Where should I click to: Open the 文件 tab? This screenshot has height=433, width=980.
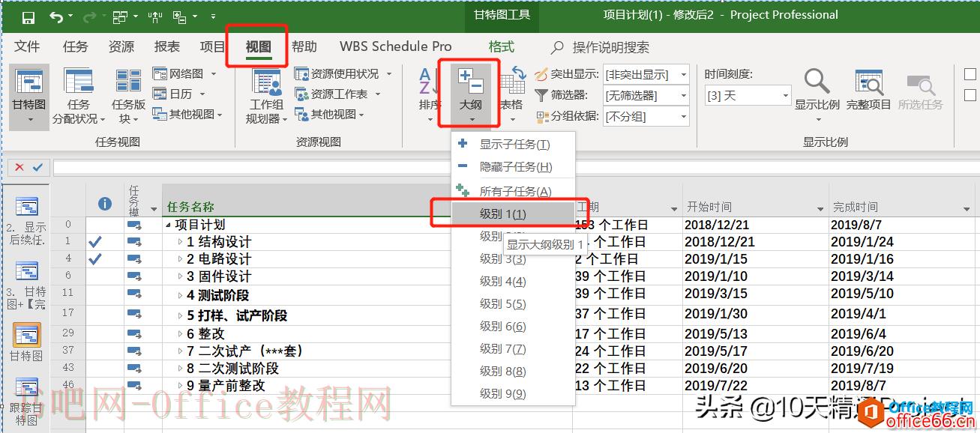coord(27,46)
